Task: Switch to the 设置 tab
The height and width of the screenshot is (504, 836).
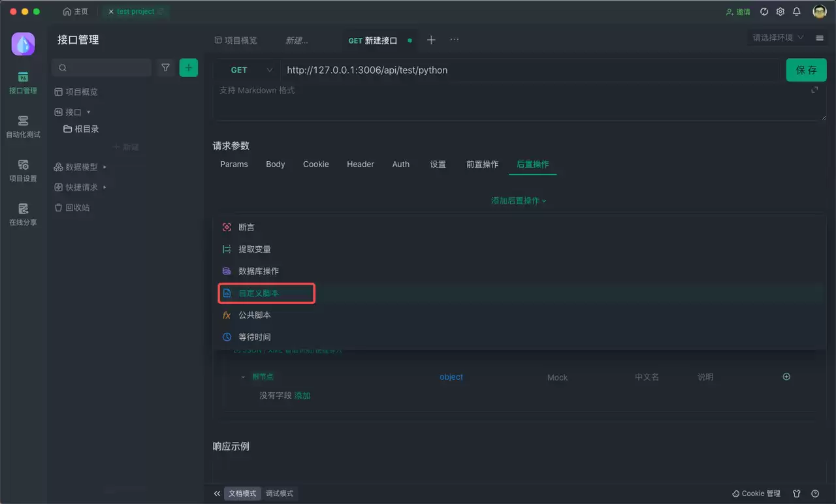Action: (x=438, y=165)
